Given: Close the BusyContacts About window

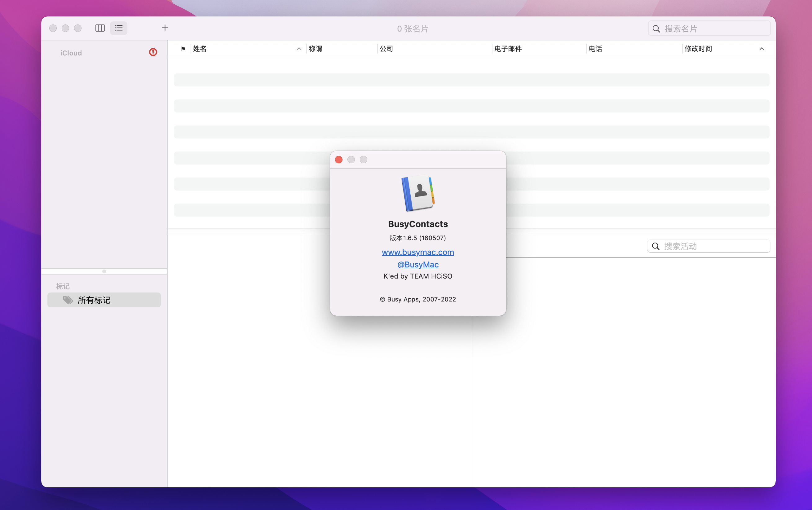Looking at the screenshot, I should pyautogui.click(x=338, y=160).
